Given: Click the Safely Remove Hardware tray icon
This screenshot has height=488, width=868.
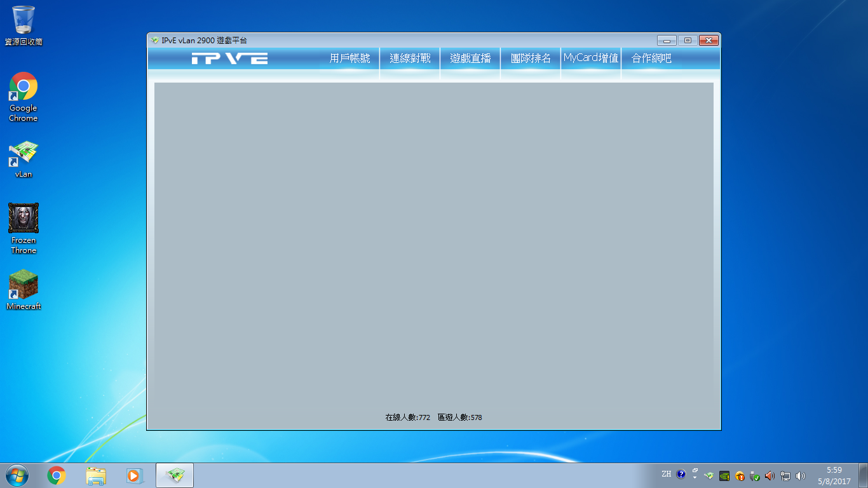Looking at the screenshot, I should click(755, 475).
